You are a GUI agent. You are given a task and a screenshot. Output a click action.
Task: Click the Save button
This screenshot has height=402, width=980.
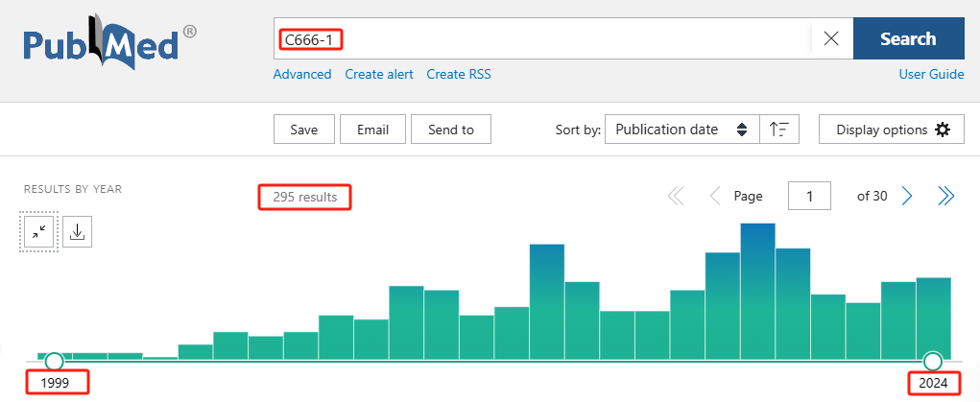click(304, 130)
